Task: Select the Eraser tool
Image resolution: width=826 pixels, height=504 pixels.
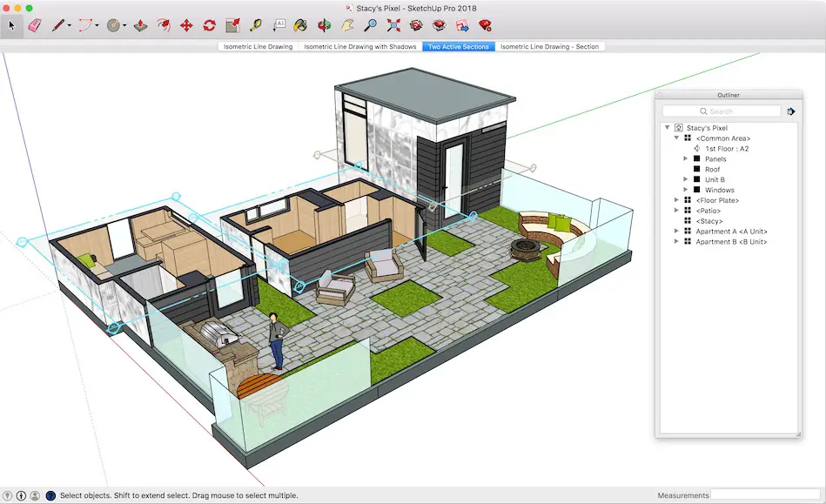Action: (x=35, y=25)
